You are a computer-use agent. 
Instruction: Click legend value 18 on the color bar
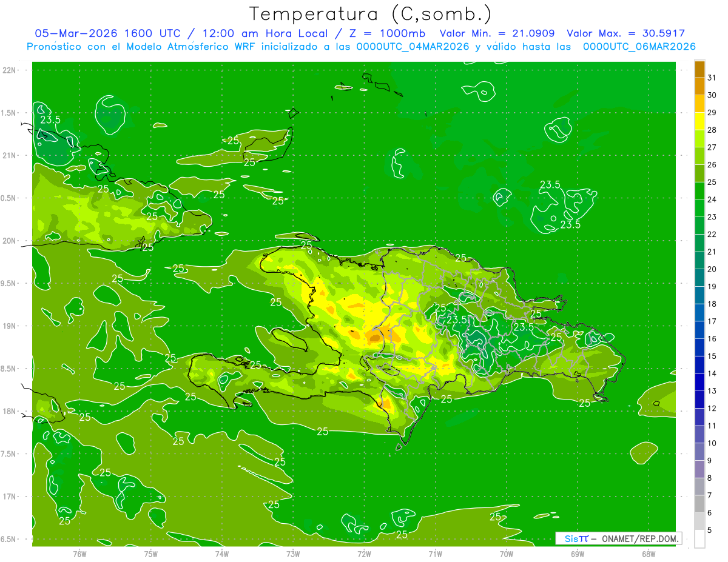pos(712,304)
